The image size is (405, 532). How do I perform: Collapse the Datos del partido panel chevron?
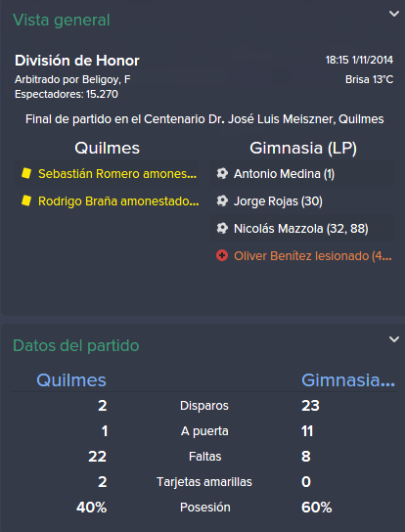[394, 339]
